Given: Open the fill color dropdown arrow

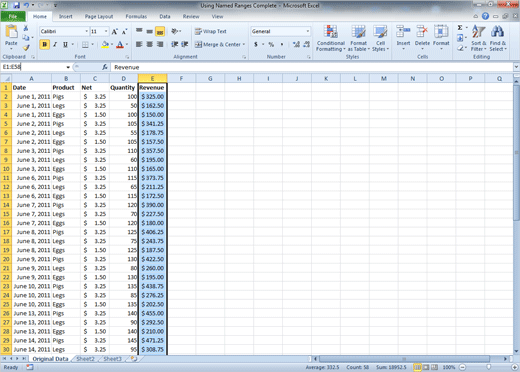Looking at the screenshot, I should point(112,44).
